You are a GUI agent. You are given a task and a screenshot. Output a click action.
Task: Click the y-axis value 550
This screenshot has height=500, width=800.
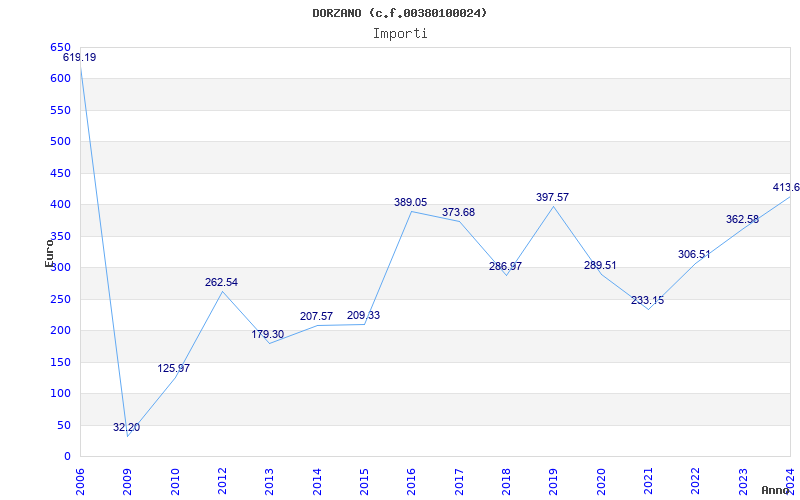[60, 110]
